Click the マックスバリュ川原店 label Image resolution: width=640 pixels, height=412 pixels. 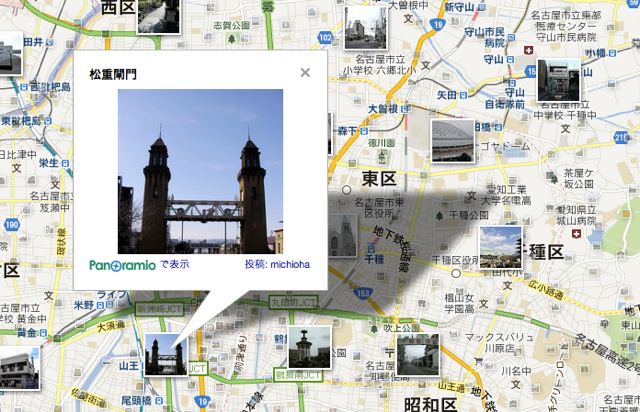(x=498, y=343)
